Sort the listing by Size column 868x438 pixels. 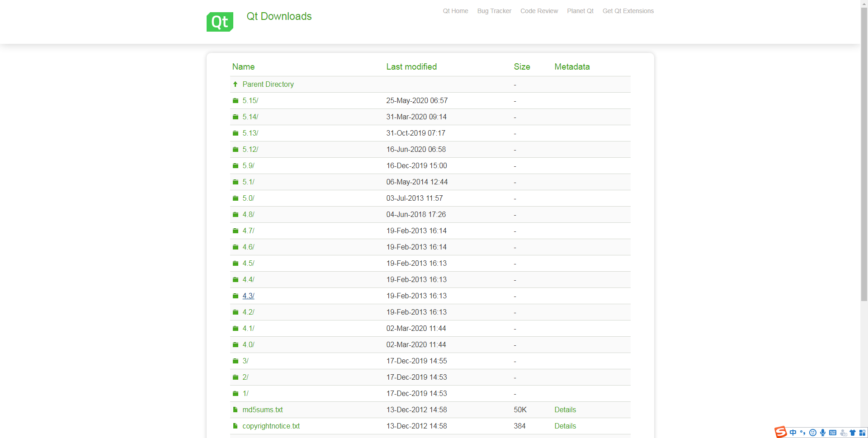coord(522,66)
